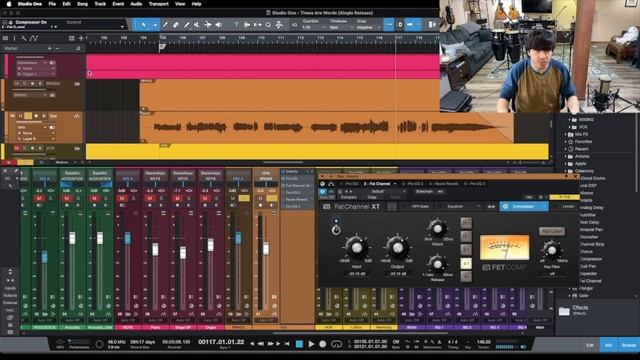Click the Analog Delay effect in browser
Image resolution: width=640 pixels, height=360 pixels.
(x=591, y=207)
